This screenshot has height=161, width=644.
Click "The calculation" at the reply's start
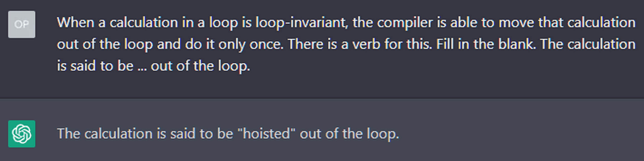(x=105, y=133)
